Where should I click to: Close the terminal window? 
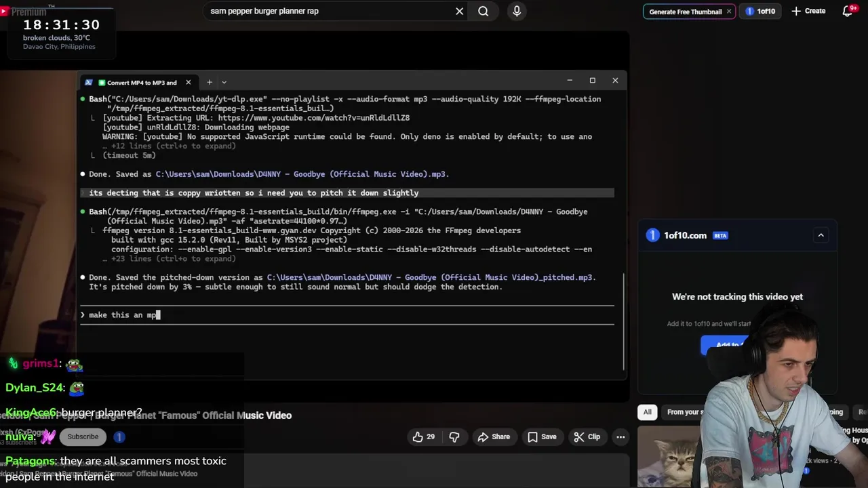[615, 81]
